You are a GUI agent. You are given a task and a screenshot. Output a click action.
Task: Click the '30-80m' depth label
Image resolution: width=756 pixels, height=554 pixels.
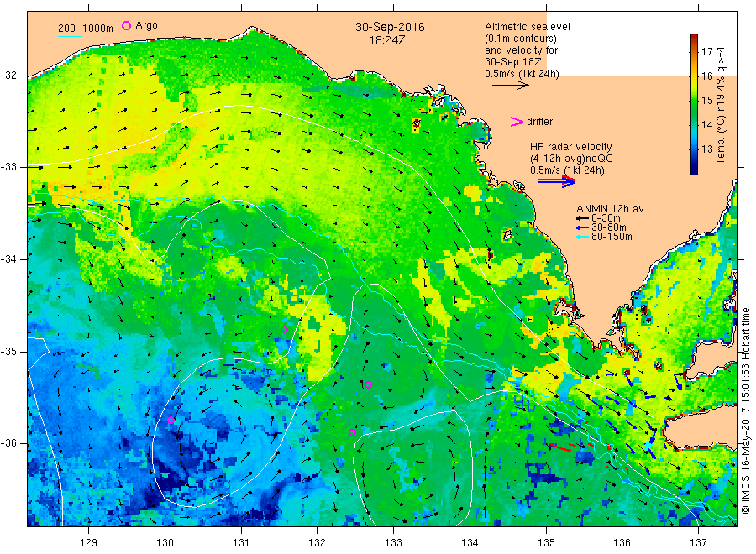click(x=609, y=227)
